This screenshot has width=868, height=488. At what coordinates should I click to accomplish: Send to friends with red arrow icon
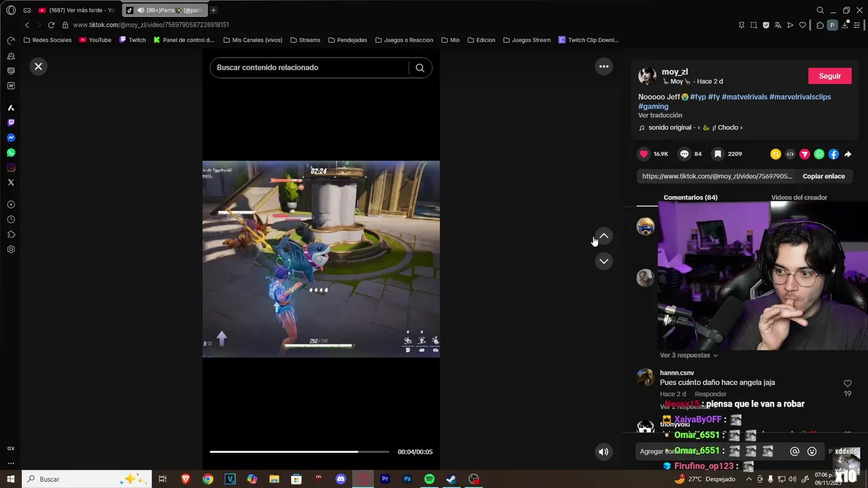804,154
